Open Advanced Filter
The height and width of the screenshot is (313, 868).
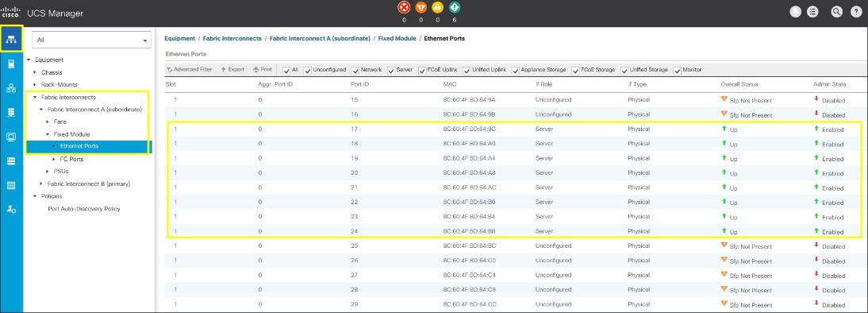point(190,70)
